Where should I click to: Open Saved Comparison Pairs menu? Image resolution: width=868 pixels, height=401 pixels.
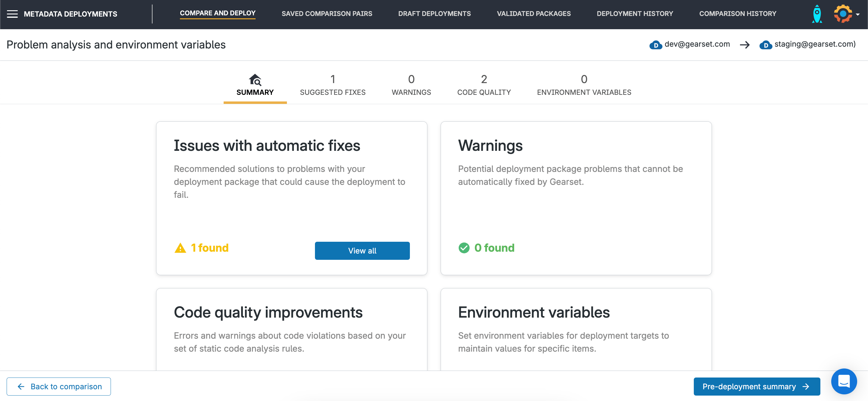[x=327, y=14]
